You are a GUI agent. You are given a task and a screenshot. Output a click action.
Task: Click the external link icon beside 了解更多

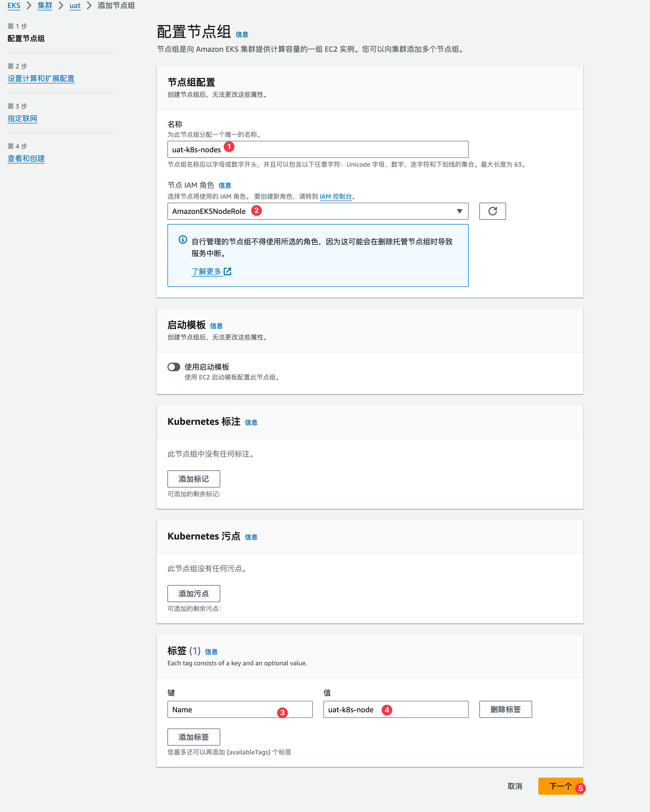(227, 271)
